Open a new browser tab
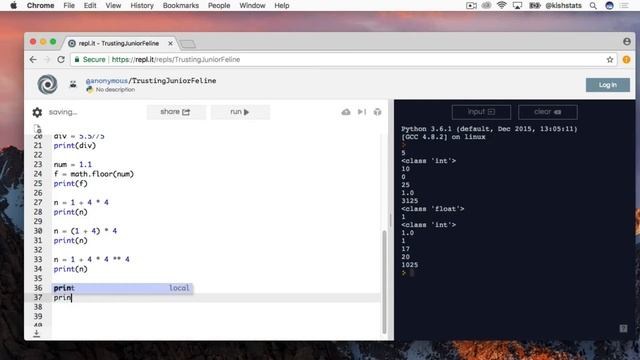 click(188, 44)
